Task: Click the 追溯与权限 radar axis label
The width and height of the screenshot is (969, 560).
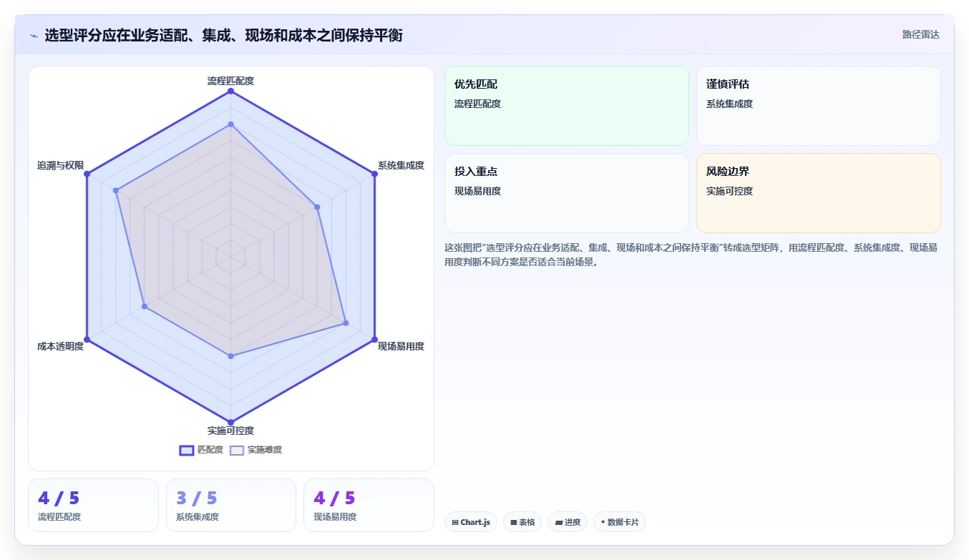Action: (60, 165)
